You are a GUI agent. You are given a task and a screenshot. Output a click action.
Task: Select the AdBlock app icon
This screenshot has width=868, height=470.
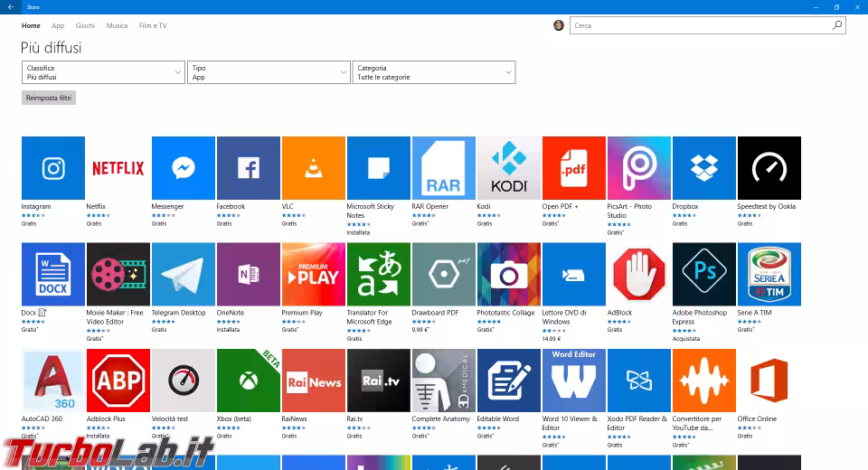(639, 274)
